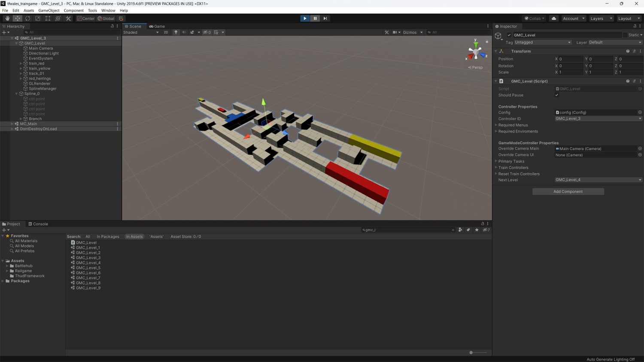Select the Rotate tool
Viewport: 644px width, 362px height.
tap(27, 18)
